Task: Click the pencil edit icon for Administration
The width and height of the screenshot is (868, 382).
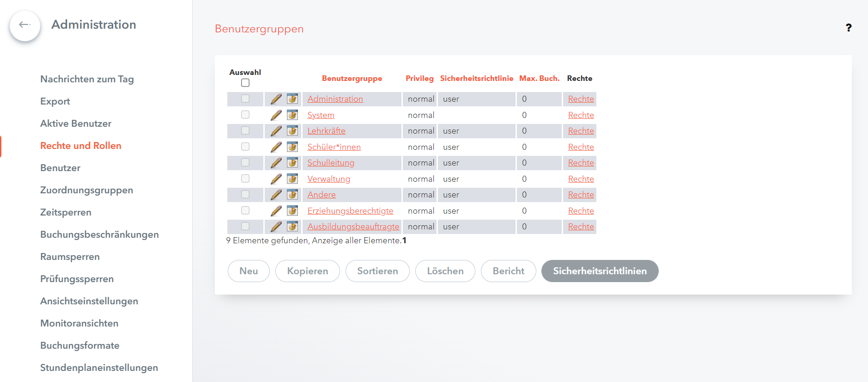Action: [276, 99]
